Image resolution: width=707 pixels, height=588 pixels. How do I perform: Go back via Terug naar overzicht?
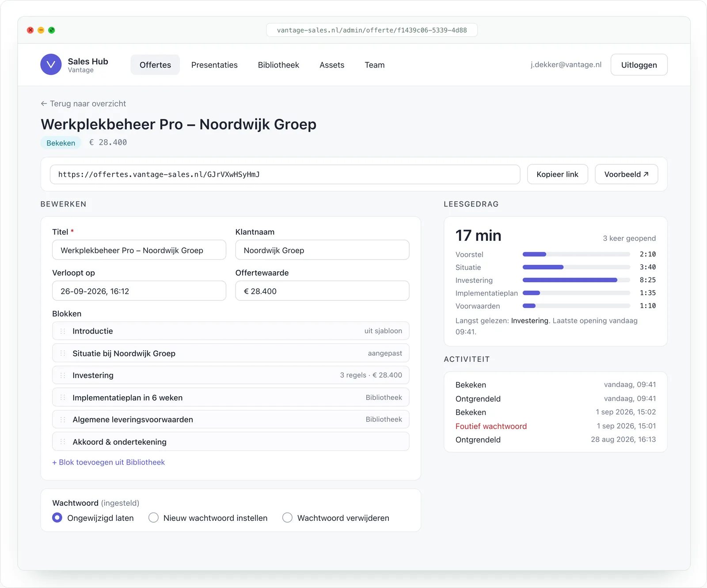coord(83,104)
